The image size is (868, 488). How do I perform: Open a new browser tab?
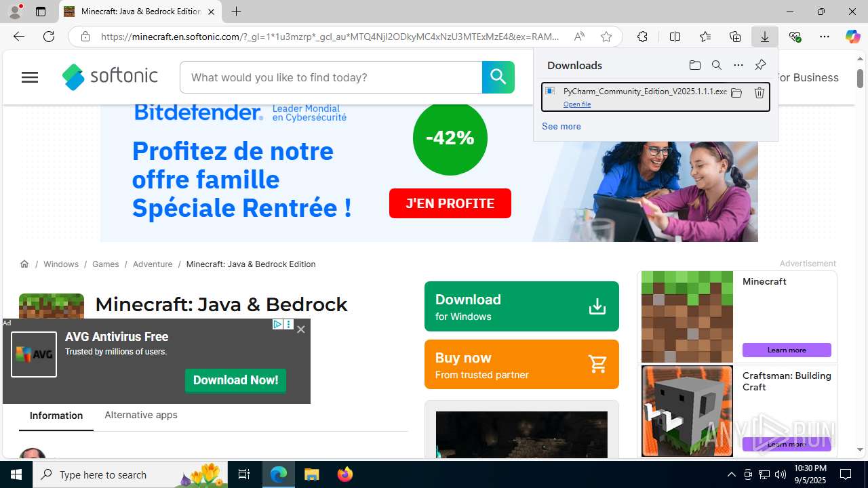pos(236,12)
